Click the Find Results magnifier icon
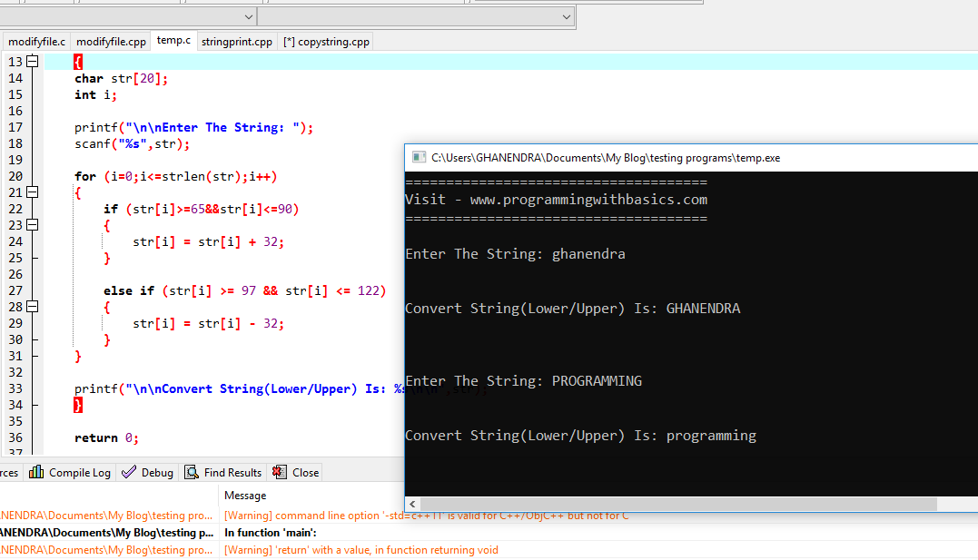 pyautogui.click(x=192, y=472)
